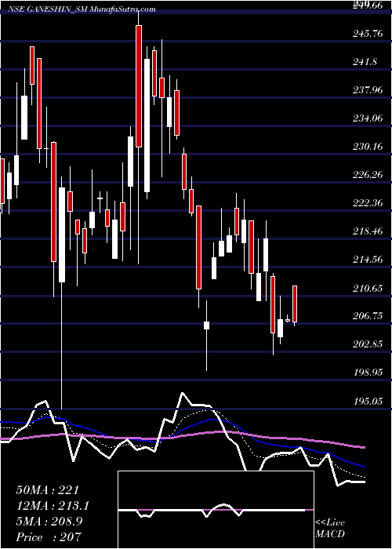Click the 5MA : 208.9 readout
The image size is (392, 549).
[49, 522]
